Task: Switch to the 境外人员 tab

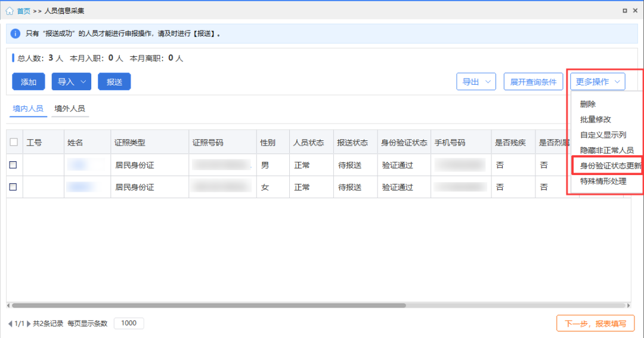Action: click(x=70, y=109)
